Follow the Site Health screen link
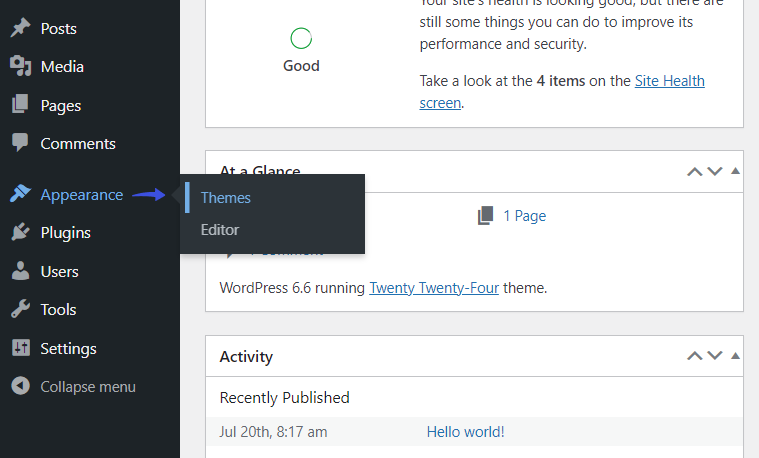This screenshot has height=458, width=759. tap(562, 92)
